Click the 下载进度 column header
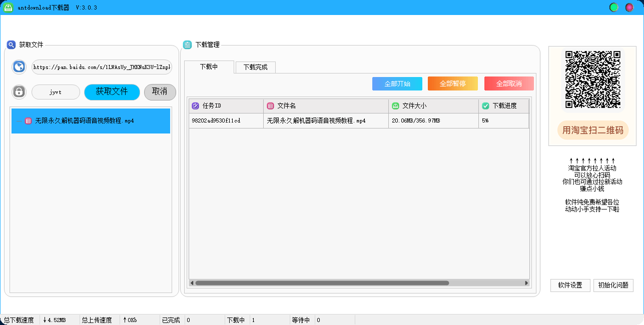The width and height of the screenshot is (644, 325). click(503, 106)
